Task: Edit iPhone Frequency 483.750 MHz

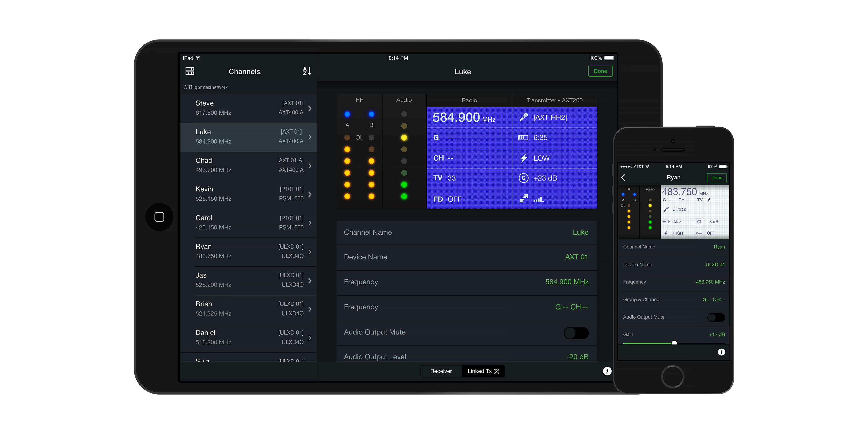Action: pos(674,282)
